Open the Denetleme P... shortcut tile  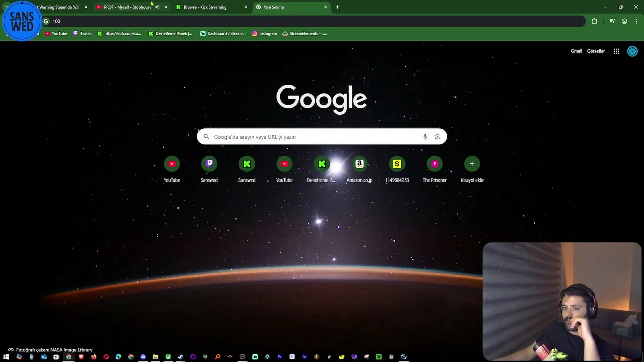coord(321,170)
